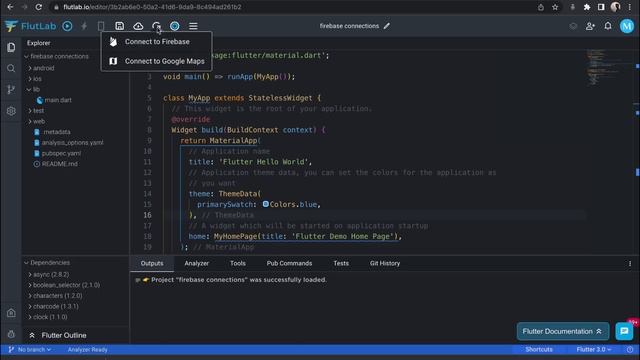Select Connect to Firebase menu entry

[x=156, y=42]
